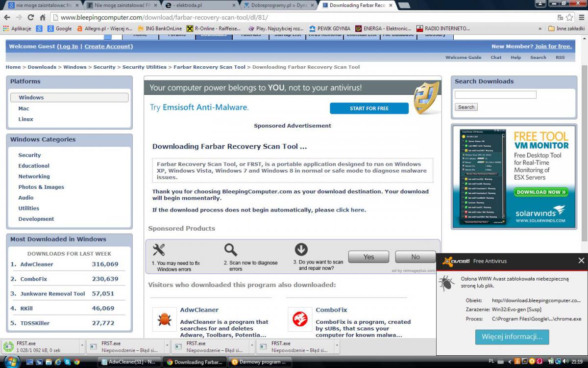Bookmark this page with the star icon
This screenshot has height=368, width=588.
click(569, 17)
